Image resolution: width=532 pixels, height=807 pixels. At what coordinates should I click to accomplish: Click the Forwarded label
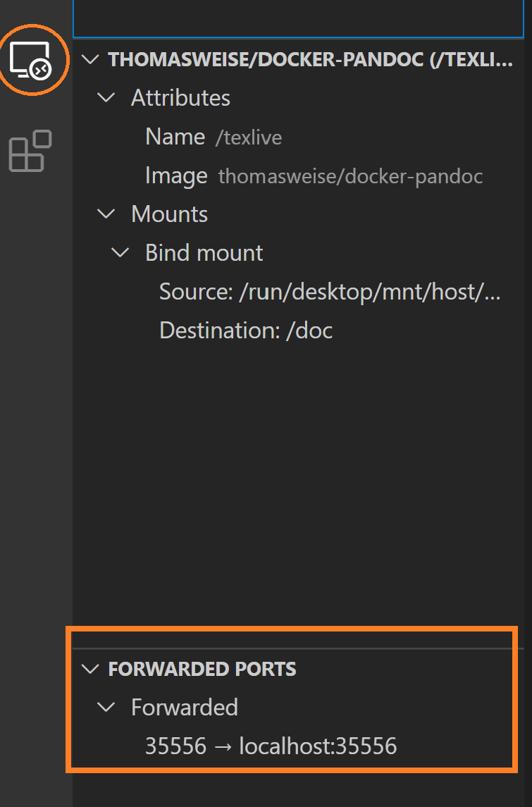[184, 707]
